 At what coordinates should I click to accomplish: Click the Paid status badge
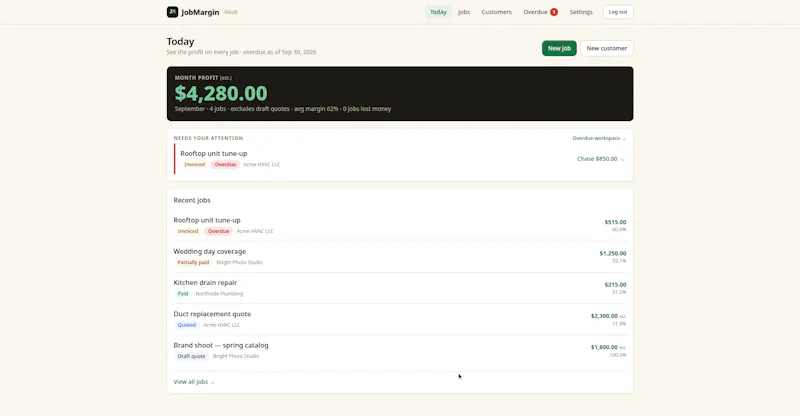coord(183,293)
